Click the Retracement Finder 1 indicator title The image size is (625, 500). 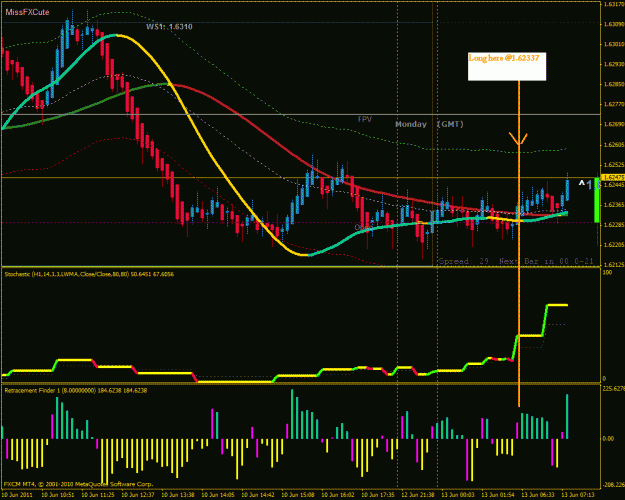coord(76,391)
